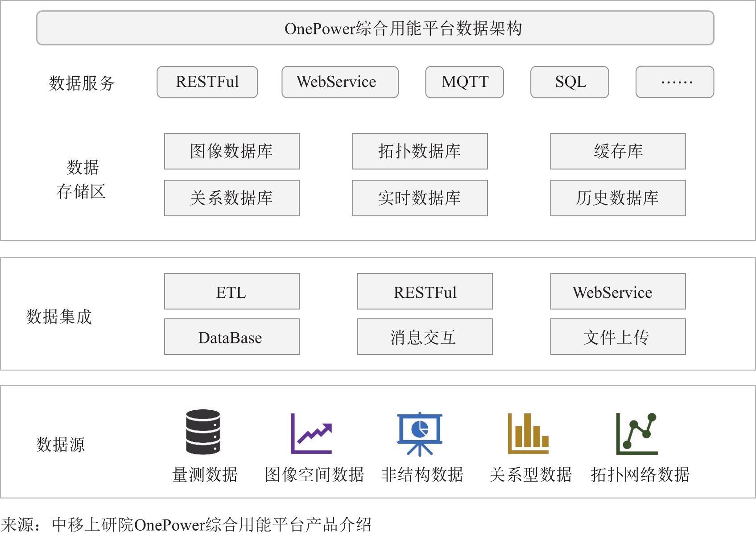Click the OnePower综合用能平台数据架构 title bar
Viewport: 756px width, 536px height.
point(375,28)
